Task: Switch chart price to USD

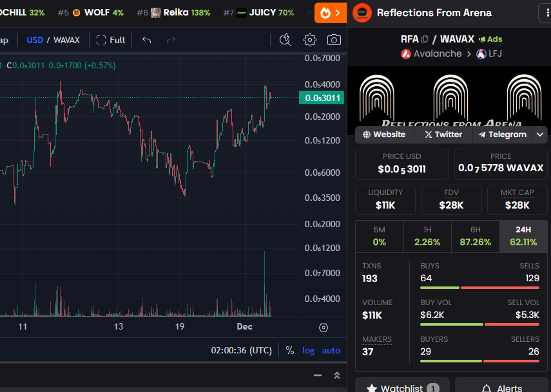Action: click(34, 40)
